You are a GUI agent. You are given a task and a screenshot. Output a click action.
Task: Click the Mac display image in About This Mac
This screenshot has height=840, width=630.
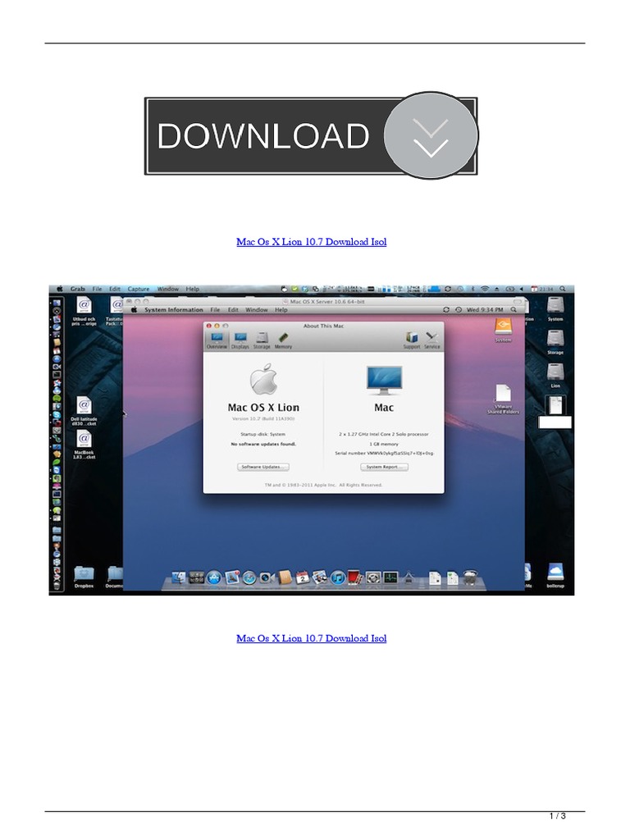[384, 380]
